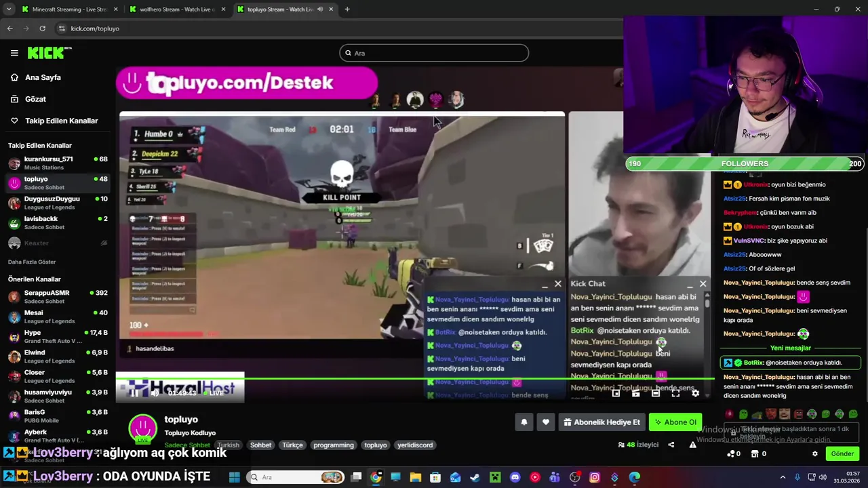Jump to LIVE in the player
The image size is (868, 488).
(x=213, y=392)
